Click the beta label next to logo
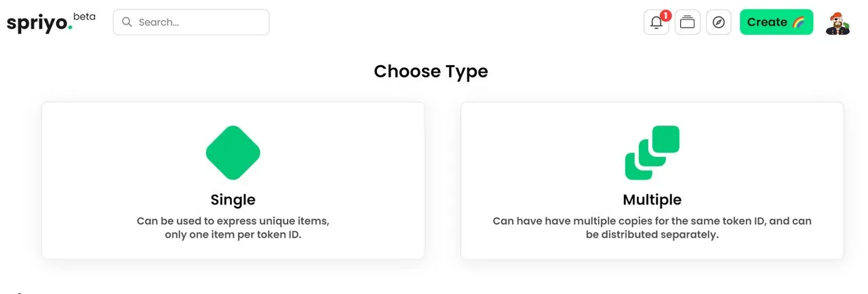 pyautogui.click(x=84, y=16)
